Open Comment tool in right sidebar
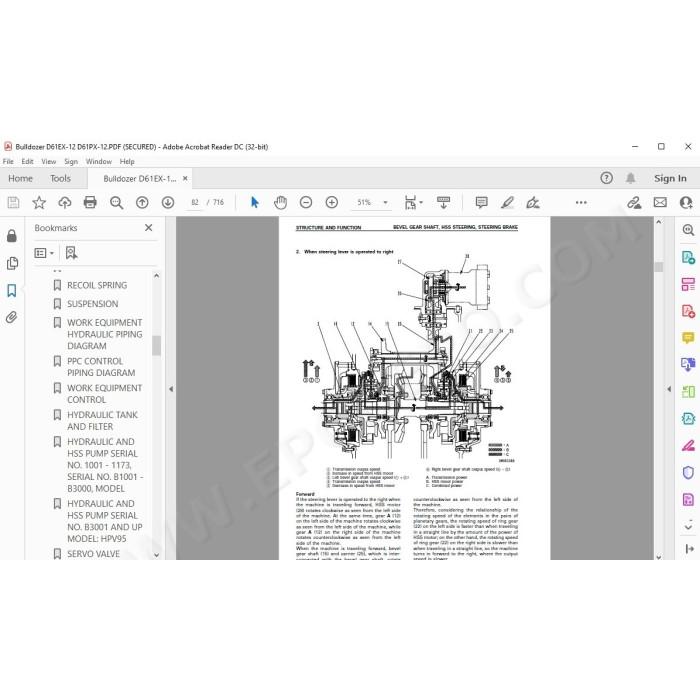Screen dimensions: 700x700 tap(688, 338)
